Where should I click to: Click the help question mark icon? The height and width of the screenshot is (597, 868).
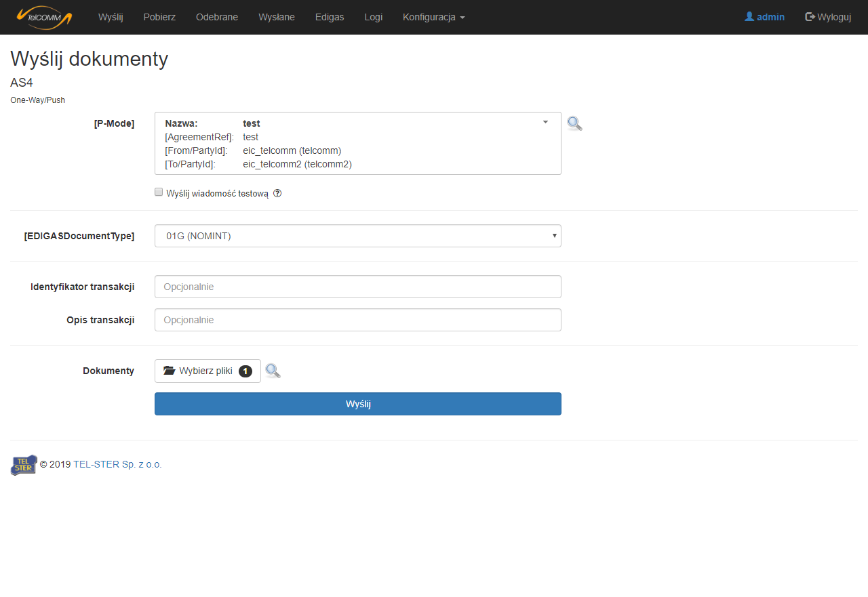(x=277, y=193)
